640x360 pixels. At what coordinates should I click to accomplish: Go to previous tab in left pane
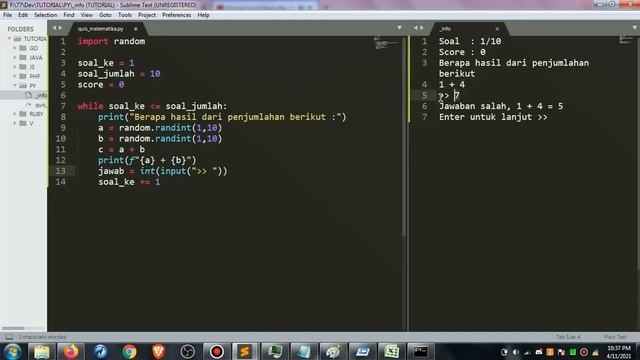[54, 28]
